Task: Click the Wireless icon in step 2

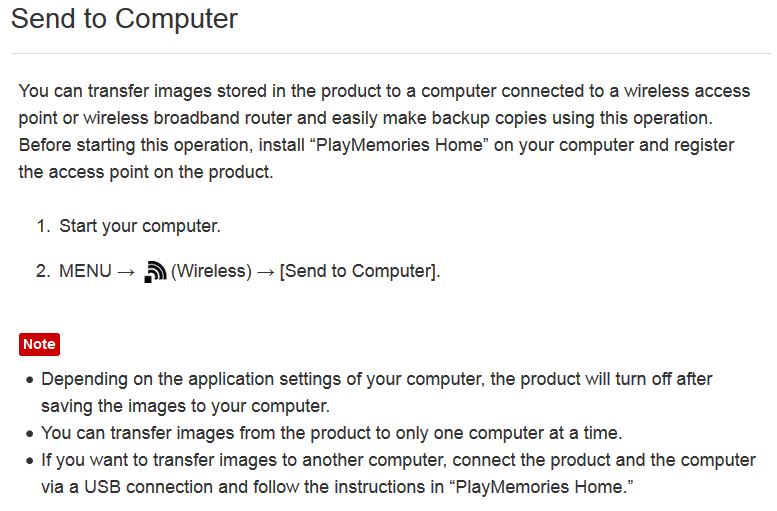Action: point(155,272)
